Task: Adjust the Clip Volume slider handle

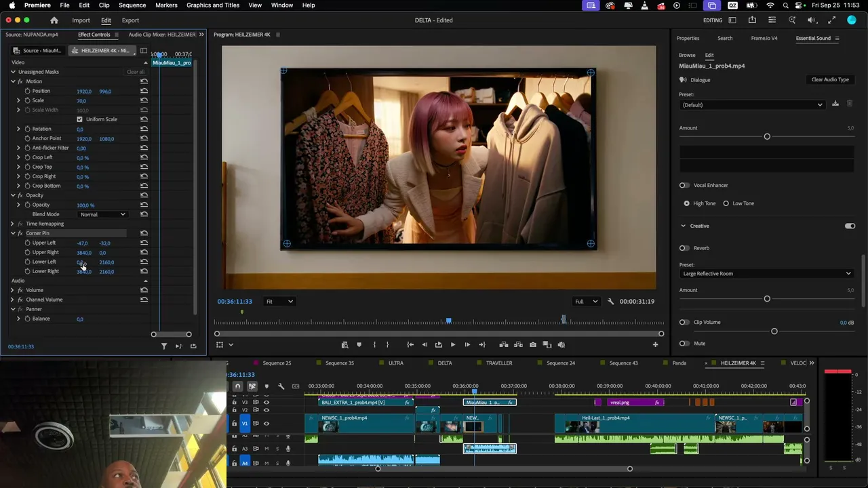Action: tap(774, 331)
